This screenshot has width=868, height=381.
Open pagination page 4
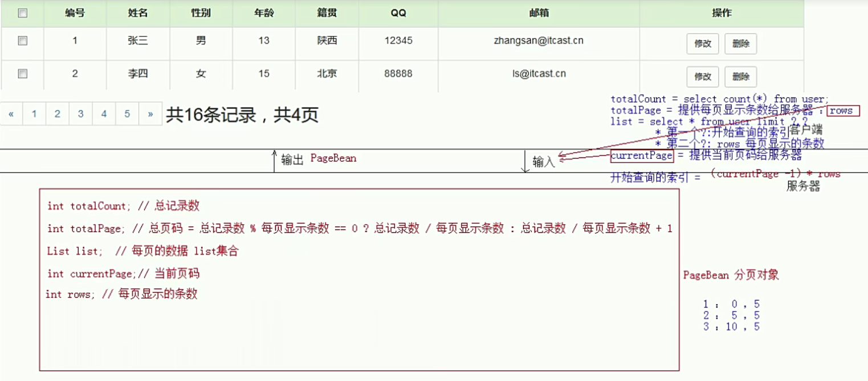click(x=104, y=114)
